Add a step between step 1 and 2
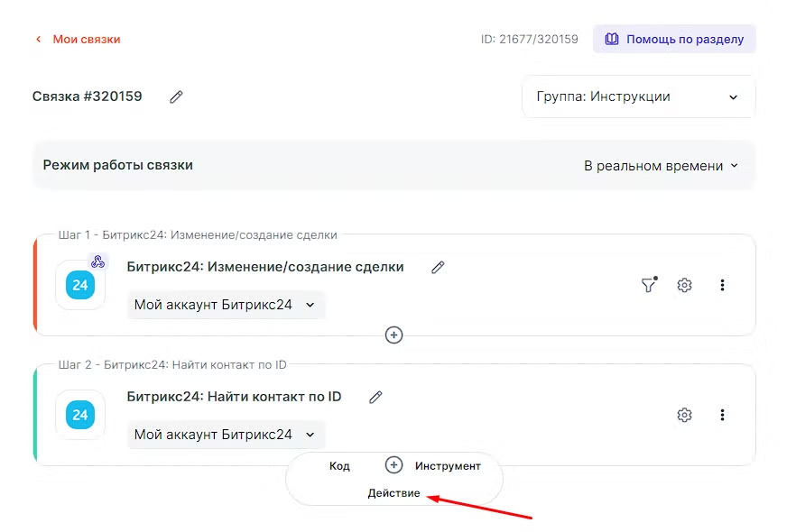This screenshot has height=532, width=796. (x=393, y=335)
